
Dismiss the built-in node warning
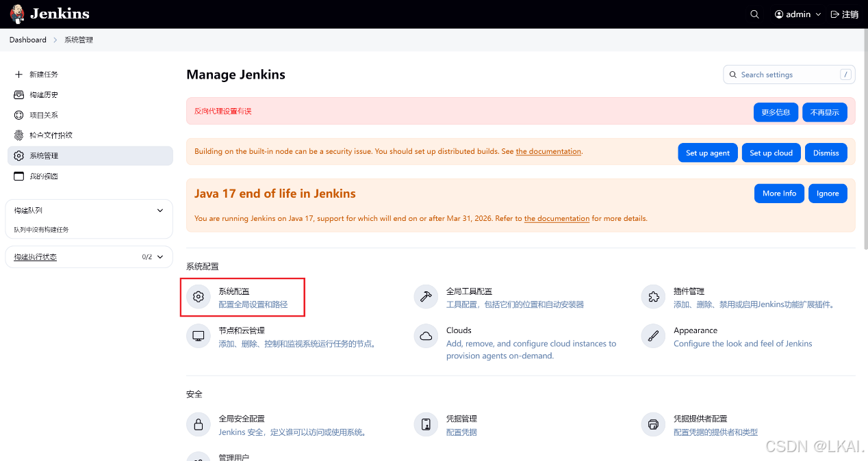[826, 153]
